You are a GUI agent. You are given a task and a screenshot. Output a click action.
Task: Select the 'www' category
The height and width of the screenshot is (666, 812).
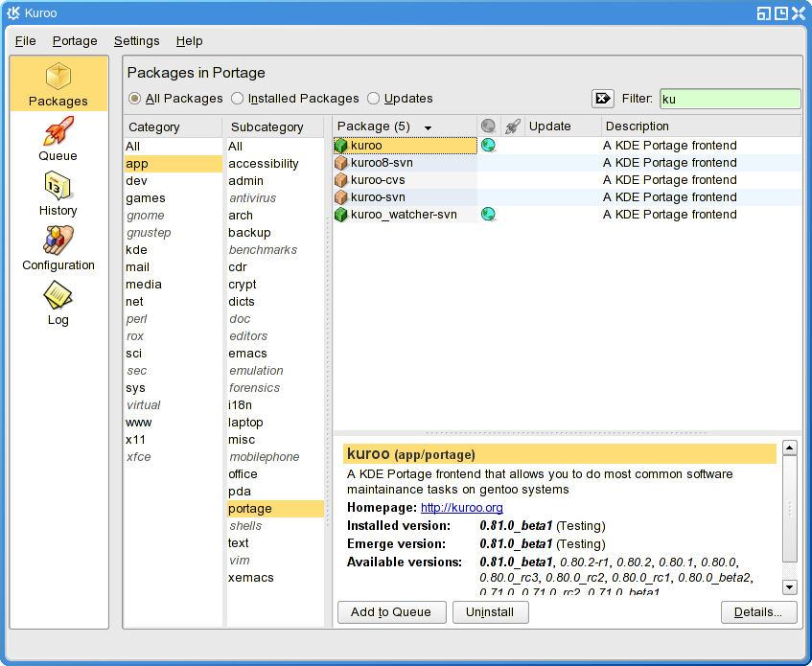point(173,423)
